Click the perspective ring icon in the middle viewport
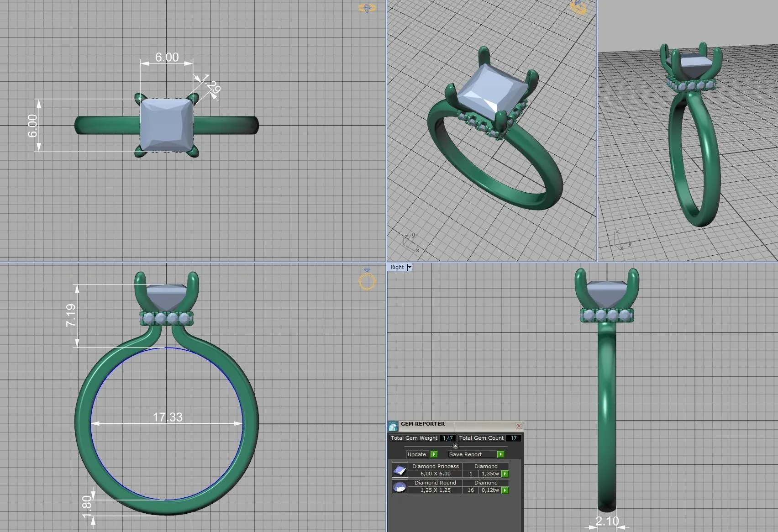 (578, 7)
